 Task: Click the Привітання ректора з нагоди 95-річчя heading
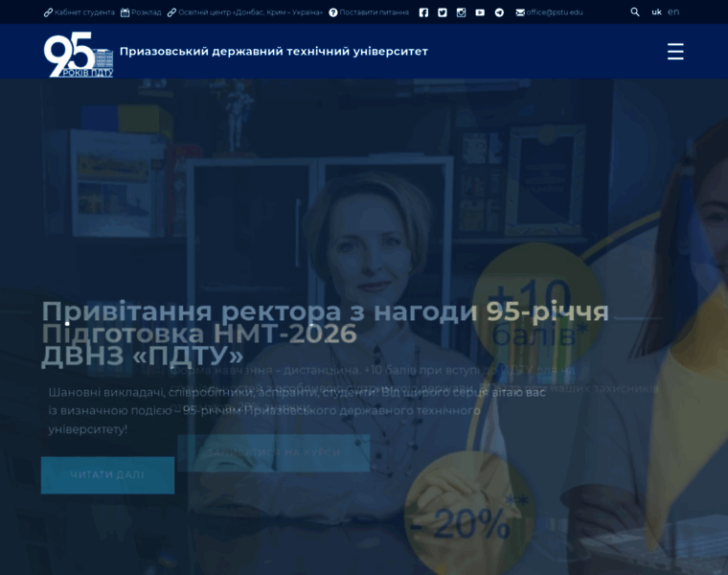point(325,310)
